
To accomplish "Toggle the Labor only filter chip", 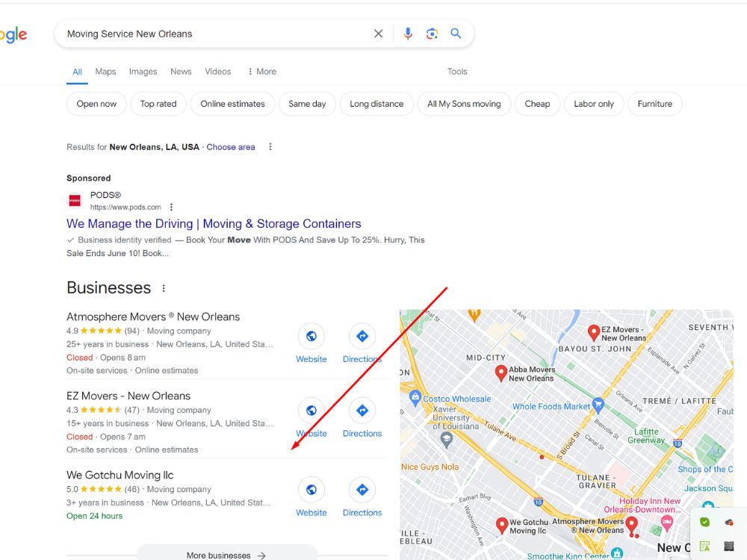I will pos(594,104).
